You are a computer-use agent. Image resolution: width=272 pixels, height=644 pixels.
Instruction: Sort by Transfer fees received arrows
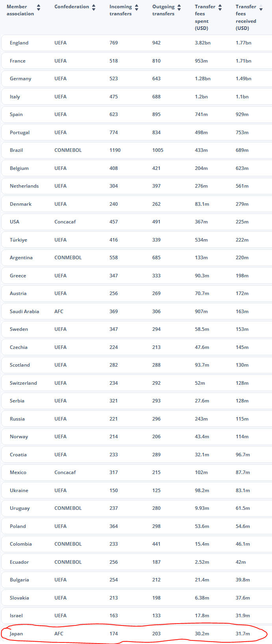pos(261,7)
